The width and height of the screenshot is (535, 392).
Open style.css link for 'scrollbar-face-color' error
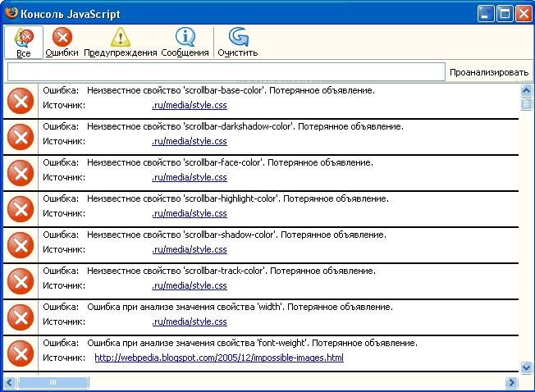click(x=189, y=177)
